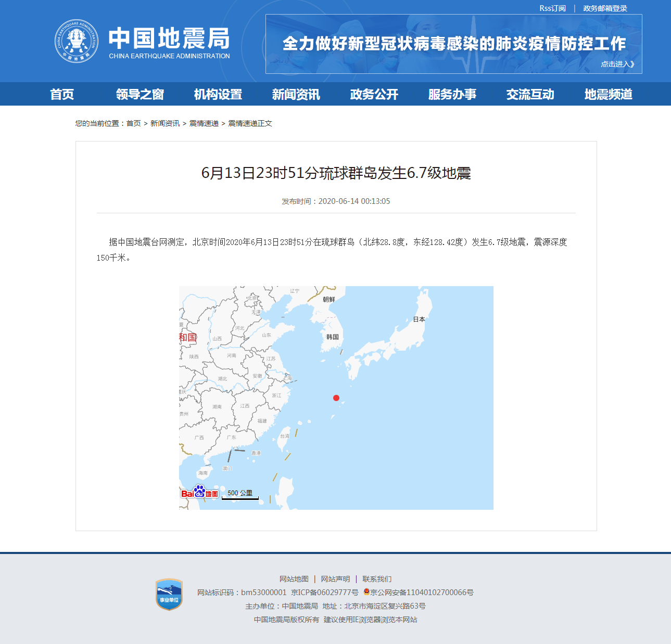
Task: Click the 中国地震局 header title graphic
Action: [x=169, y=41]
